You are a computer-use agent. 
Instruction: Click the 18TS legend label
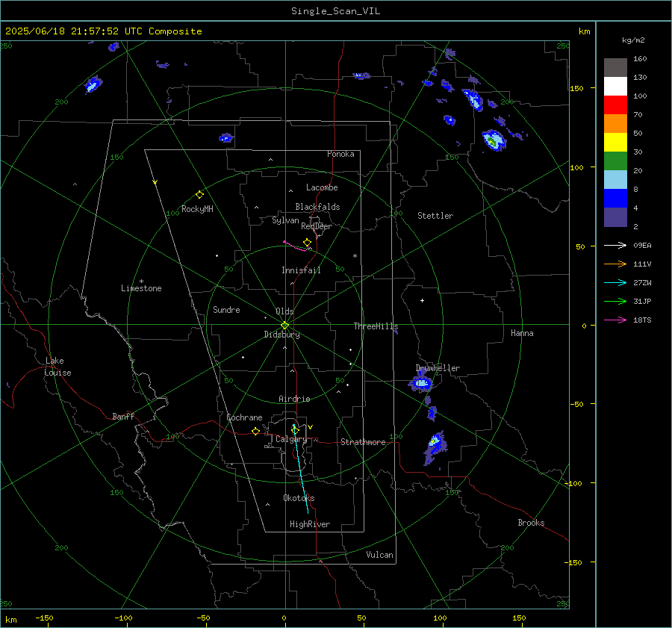[x=642, y=320]
